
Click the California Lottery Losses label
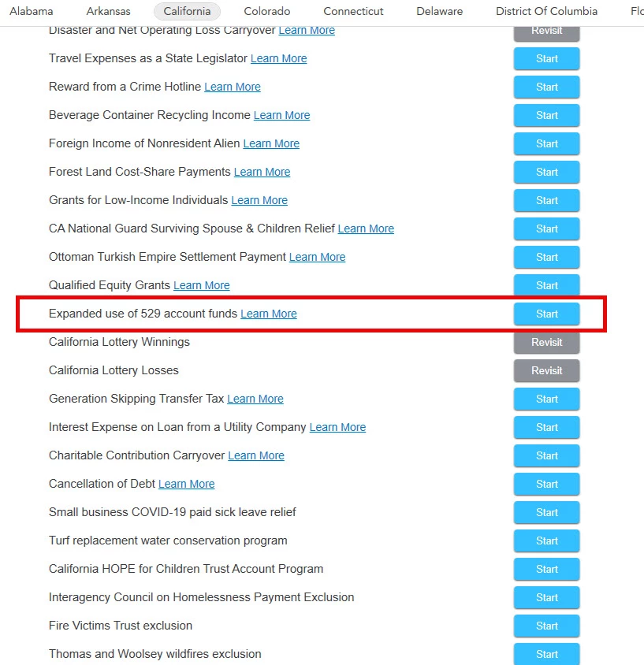114,370
